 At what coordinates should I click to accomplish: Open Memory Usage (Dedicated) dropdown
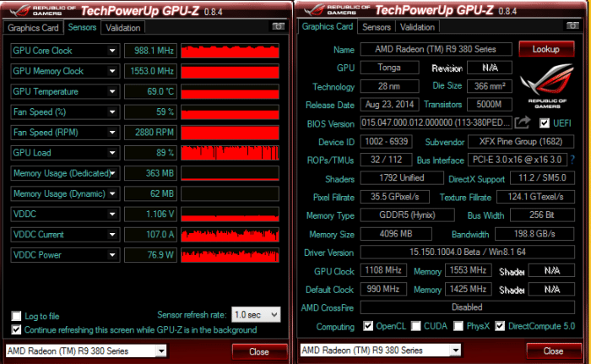[x=112, y=173]
